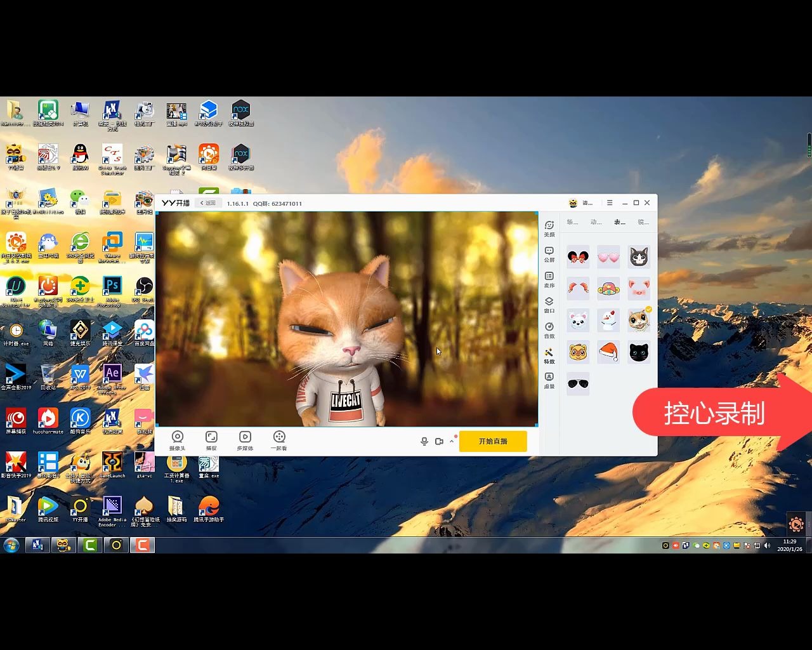Open the 回收站 recycle bin
The width and height of the screenshot is (812, 650).
pyautogui.click(x=48, y=377)
